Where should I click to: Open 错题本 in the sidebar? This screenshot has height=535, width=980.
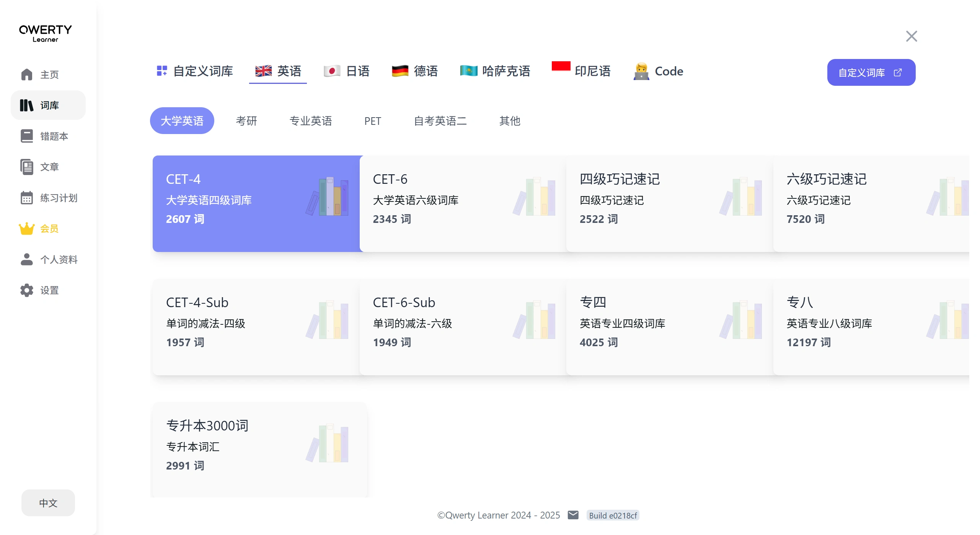(x=48, y=136)
